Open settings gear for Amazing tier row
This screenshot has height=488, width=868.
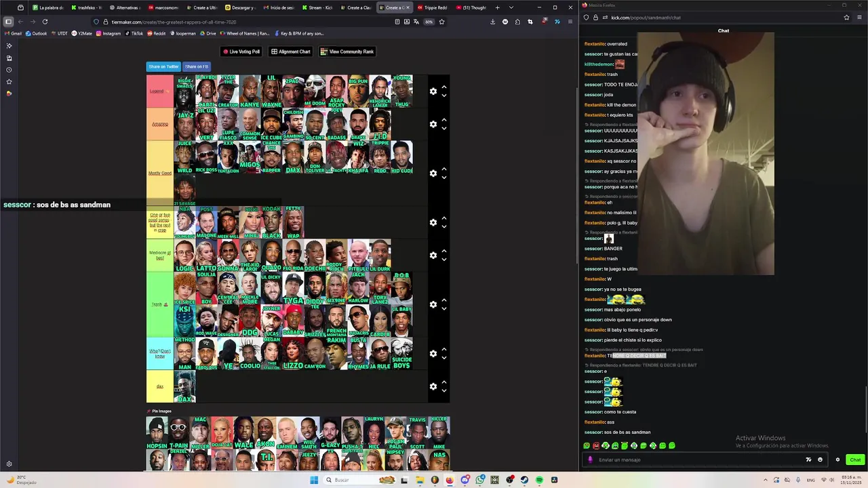(433, 124)
